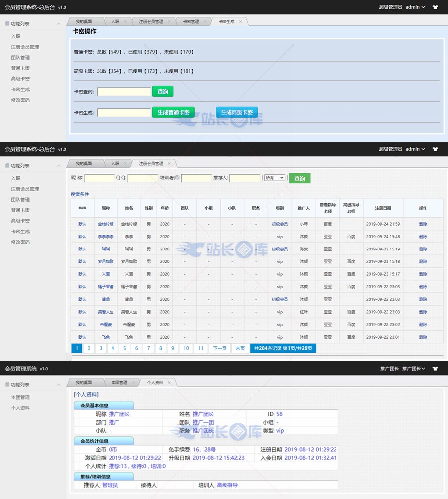Screen dimensions: 448x499
Task: Go to page 5 in pagination
Action: pos(124,348)
